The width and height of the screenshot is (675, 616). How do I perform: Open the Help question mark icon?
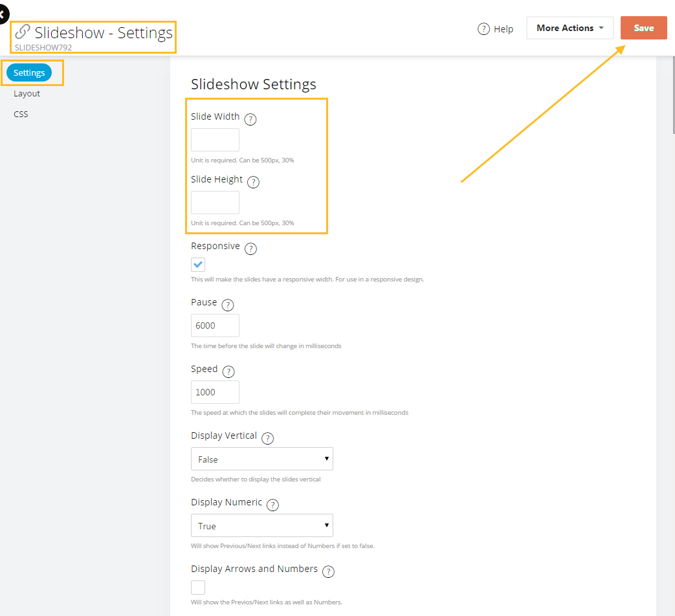pyautogui.click(x=483, y=28)
